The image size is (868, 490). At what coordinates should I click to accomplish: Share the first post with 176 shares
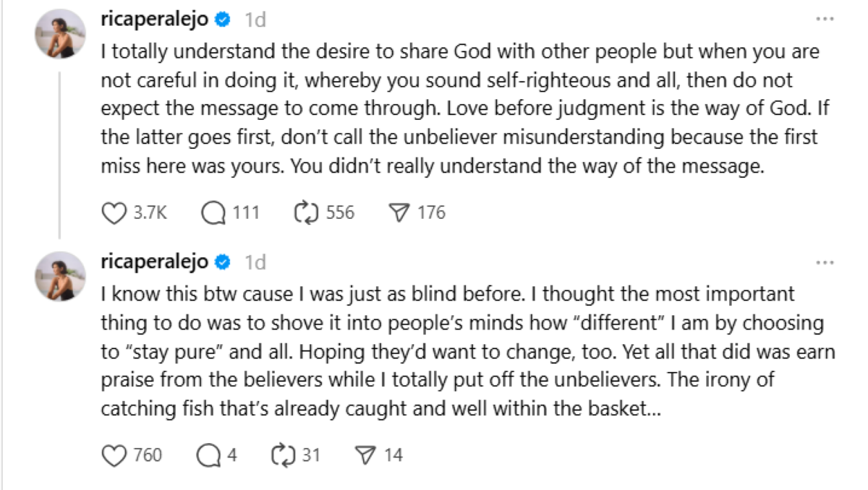[399, 212]
